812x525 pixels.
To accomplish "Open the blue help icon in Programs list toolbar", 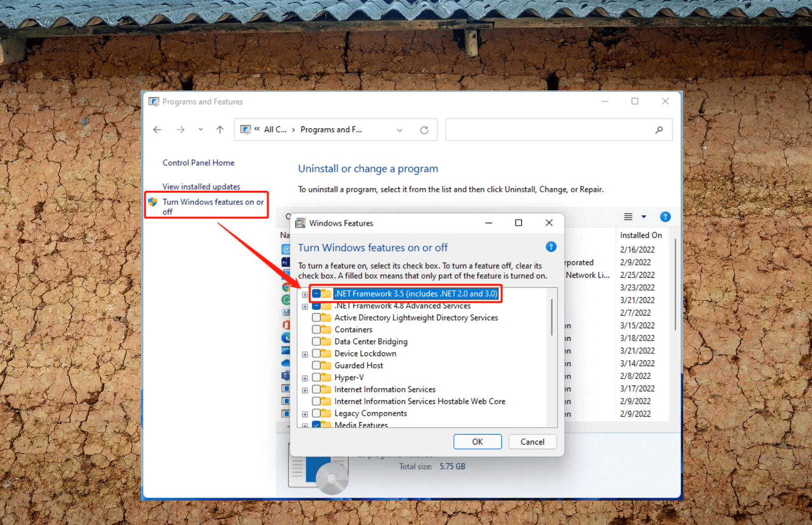I will tap(665, 217).
